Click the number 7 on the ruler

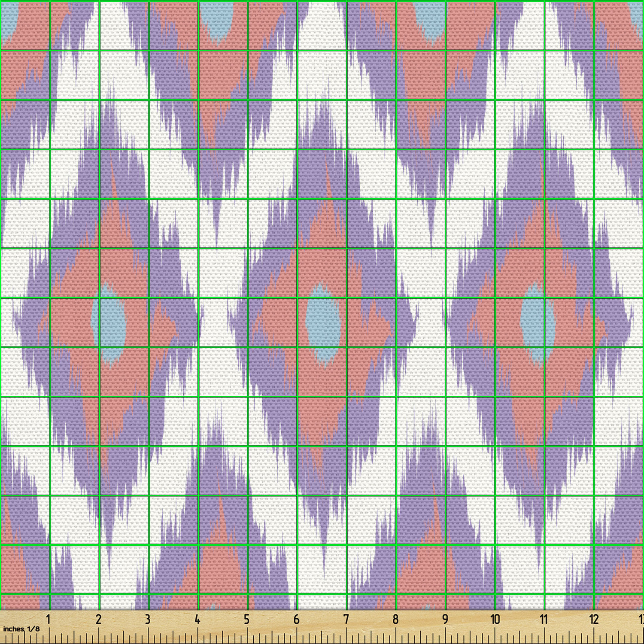346,620
